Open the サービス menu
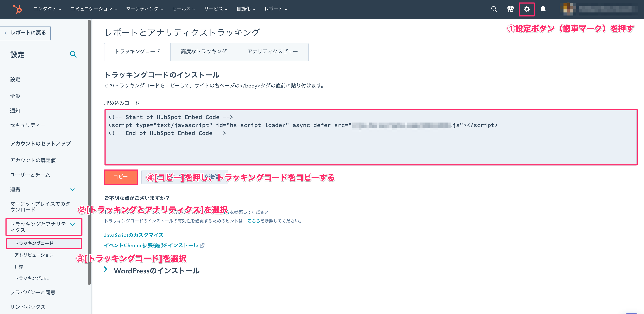644x314 pixels. [x=216, y=9]
